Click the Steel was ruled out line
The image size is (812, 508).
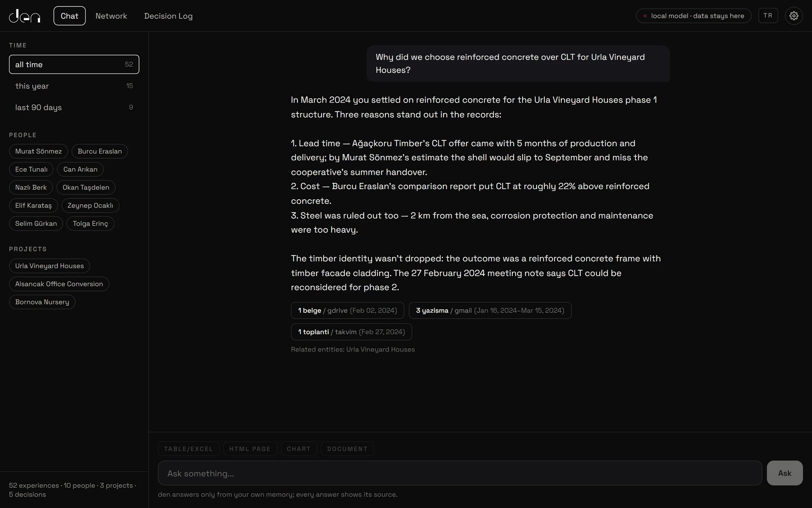click(472, 223)
